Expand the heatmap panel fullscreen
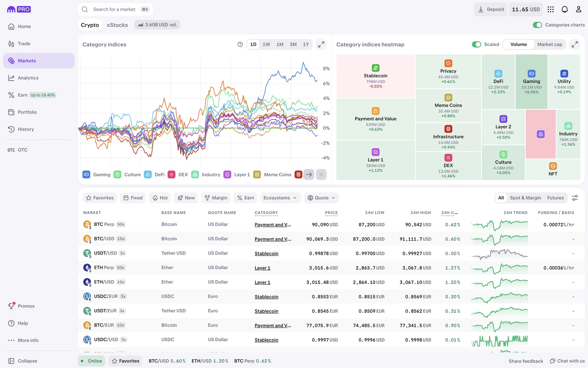Image resolution: width=588 pixels, height=368 pixels. point(575,44)
